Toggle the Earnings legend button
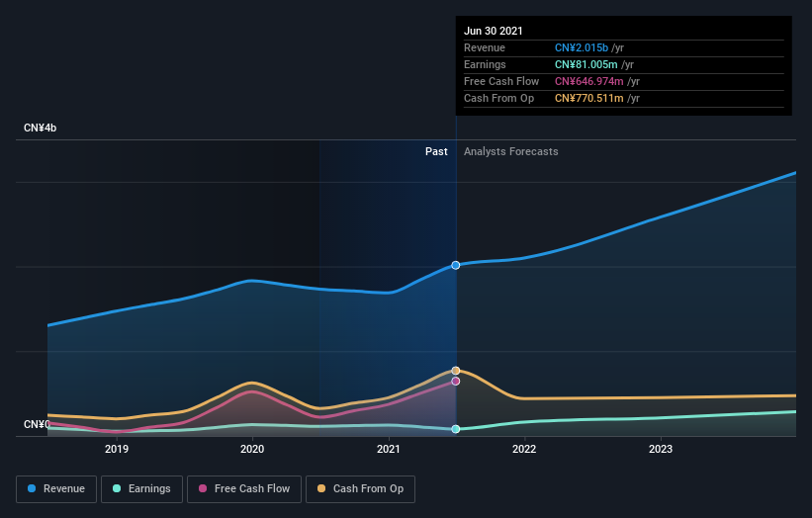 [x=141, y=489]
